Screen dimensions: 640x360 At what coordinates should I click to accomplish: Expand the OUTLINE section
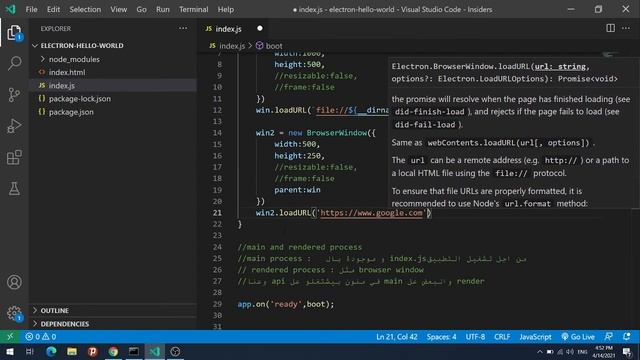[x=54, y=311]
